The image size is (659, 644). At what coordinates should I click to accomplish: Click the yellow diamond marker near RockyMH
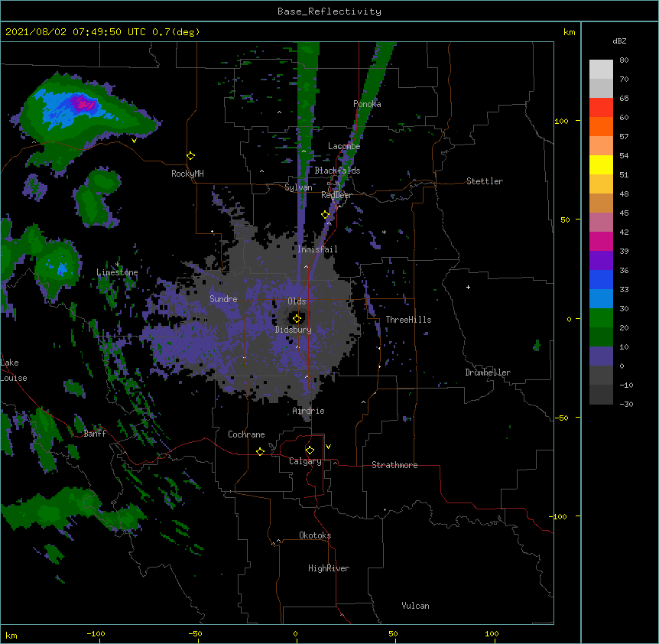[x=191, y=156]
